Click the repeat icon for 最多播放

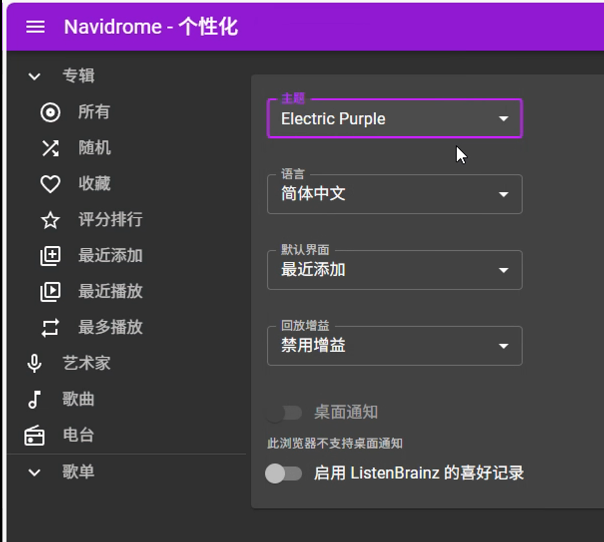coord(50,327)
